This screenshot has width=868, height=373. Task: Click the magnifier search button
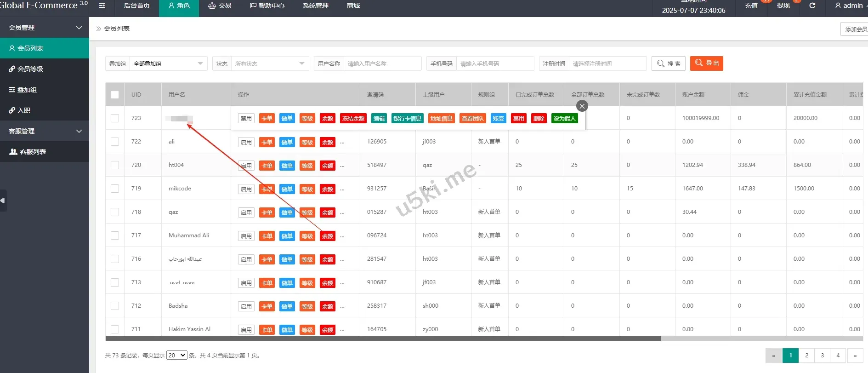(x=668, y=63)
